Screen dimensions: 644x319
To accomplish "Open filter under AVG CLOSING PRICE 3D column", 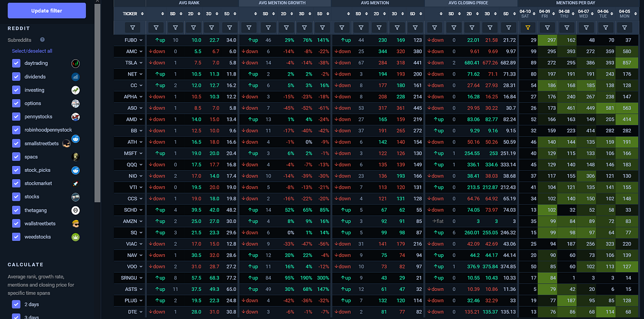I will [x=491, y=27].
